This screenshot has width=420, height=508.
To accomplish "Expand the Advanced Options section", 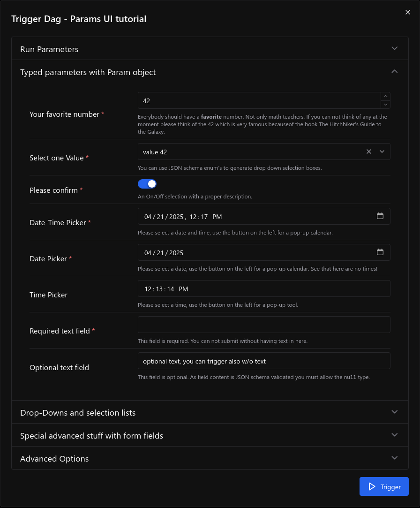I will 210,458.
